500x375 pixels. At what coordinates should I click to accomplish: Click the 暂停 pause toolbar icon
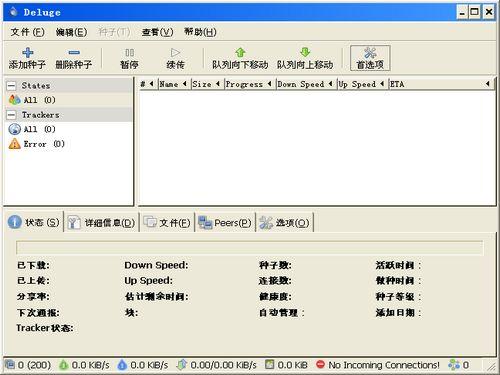pos(129,53)
